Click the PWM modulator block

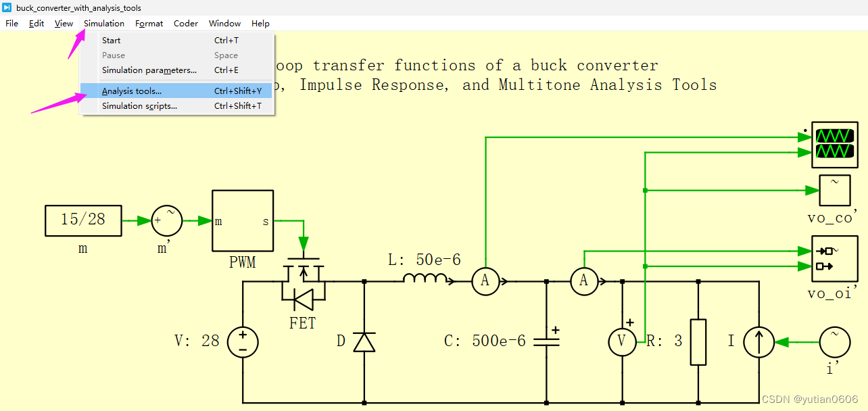(242, 221)
